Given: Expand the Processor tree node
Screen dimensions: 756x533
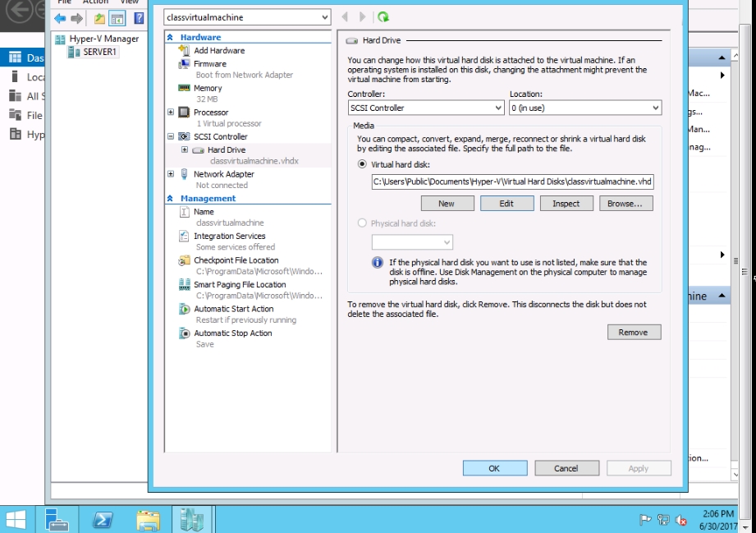Looking at the screenshot, I should pos(171,113).
